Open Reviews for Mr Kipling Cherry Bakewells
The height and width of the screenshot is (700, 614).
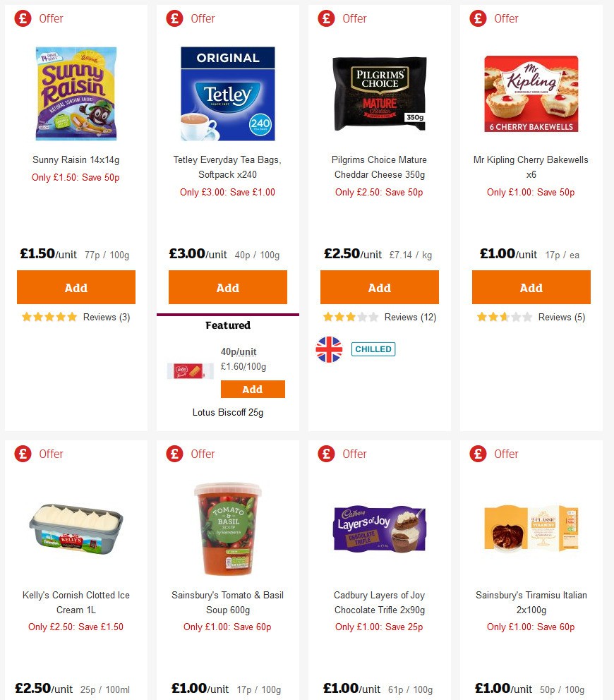[x=540, y=317]
